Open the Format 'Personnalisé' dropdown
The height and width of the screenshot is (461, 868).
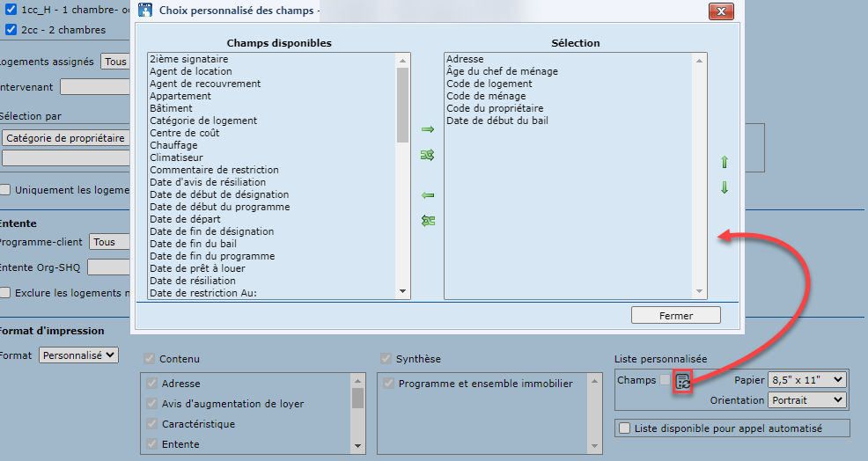pos(78,355)
